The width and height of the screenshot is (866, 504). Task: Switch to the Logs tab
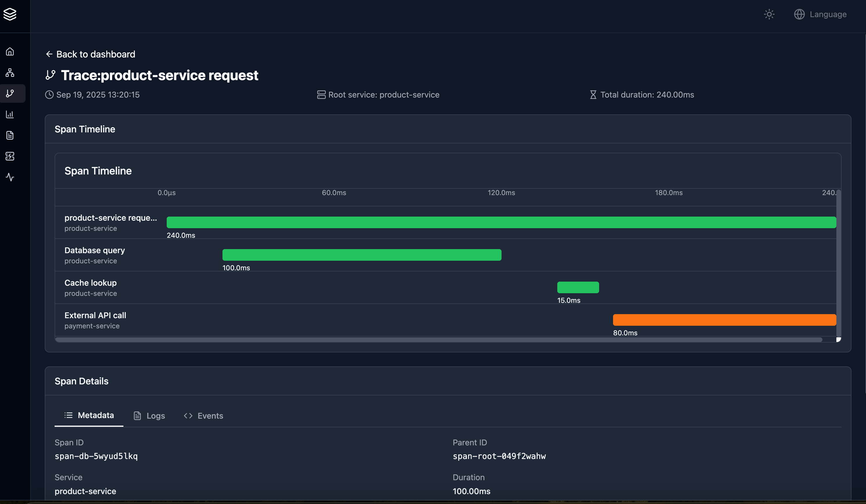coord(149,416)
